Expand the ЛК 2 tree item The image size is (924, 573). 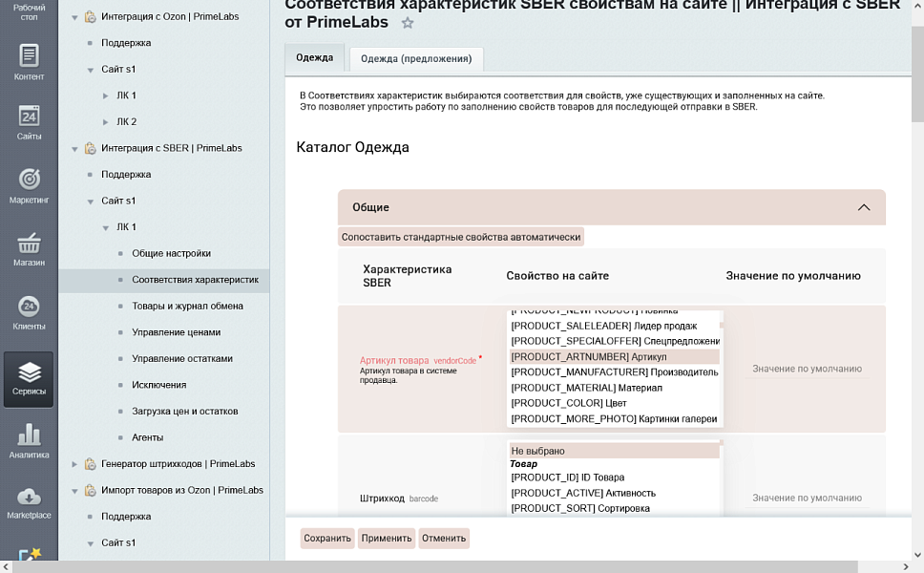(x=105, y=121)
